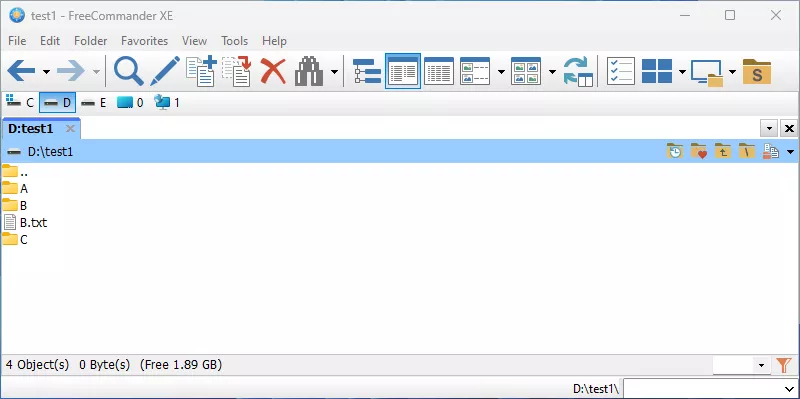Select folder C
Screen dimensions: 800x399
coord(15,239)
